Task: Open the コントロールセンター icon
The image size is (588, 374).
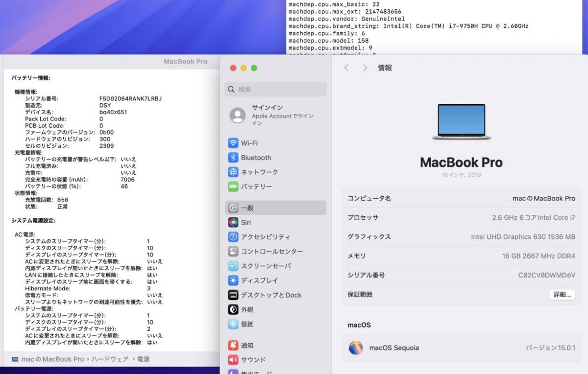Action: point(233,252)
